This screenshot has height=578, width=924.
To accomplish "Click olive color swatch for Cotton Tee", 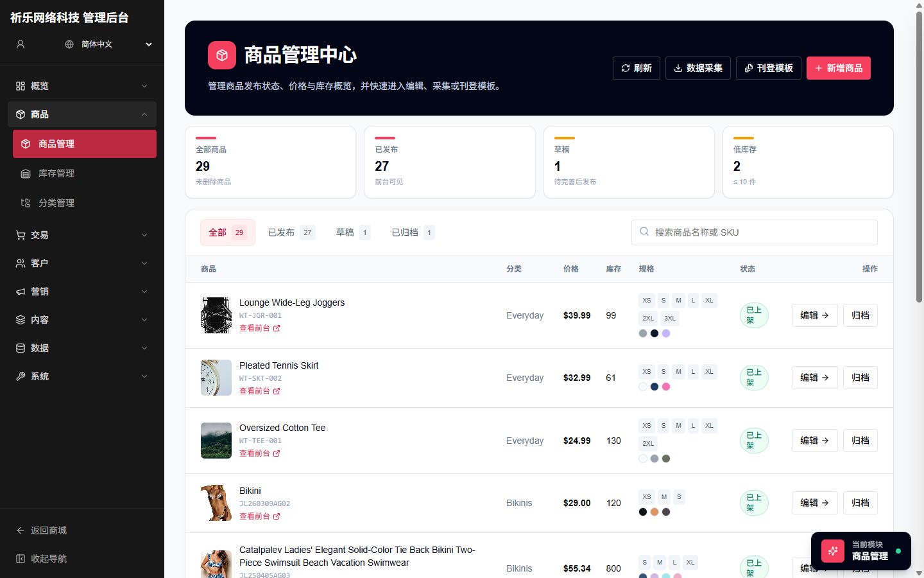I will (666, 459).
